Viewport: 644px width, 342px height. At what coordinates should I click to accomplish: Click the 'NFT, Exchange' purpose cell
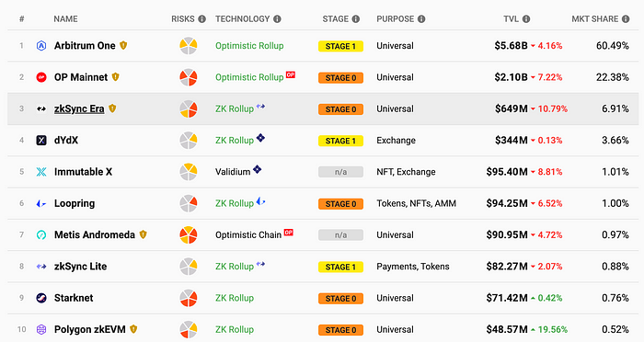(x=406, y=172)
